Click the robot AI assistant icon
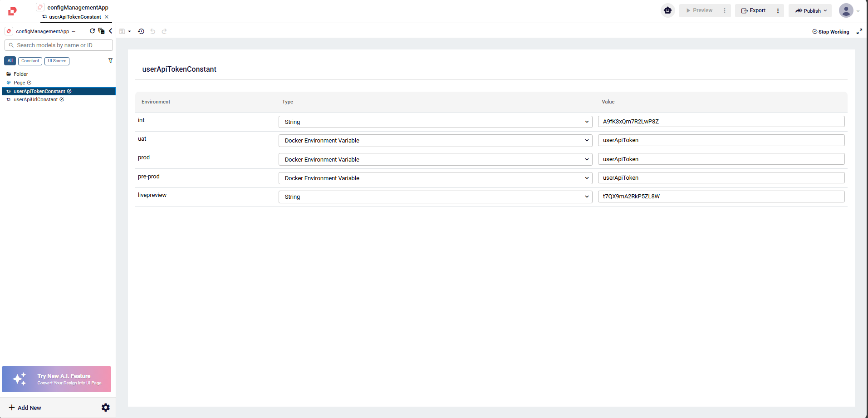 click(667, 10)
